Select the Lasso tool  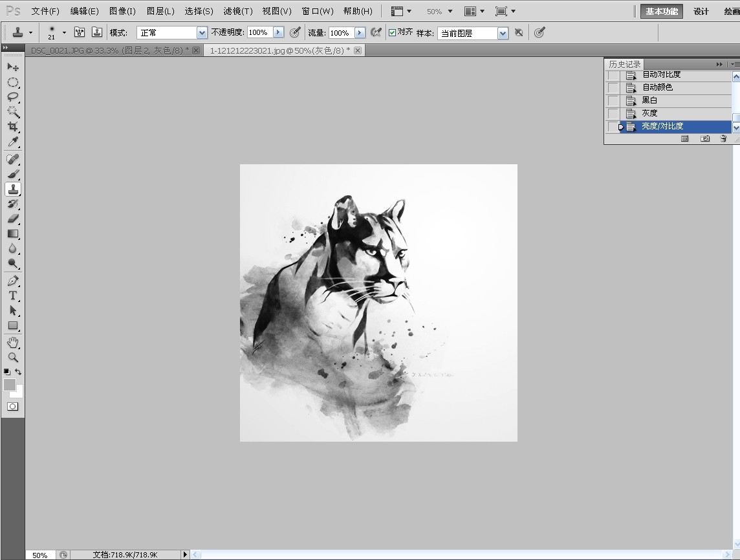13,97
